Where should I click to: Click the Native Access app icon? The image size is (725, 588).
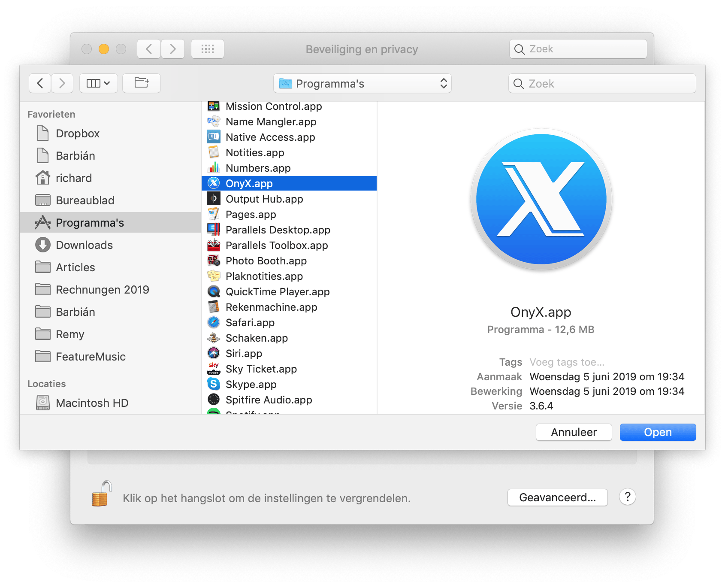pos(214,137)
